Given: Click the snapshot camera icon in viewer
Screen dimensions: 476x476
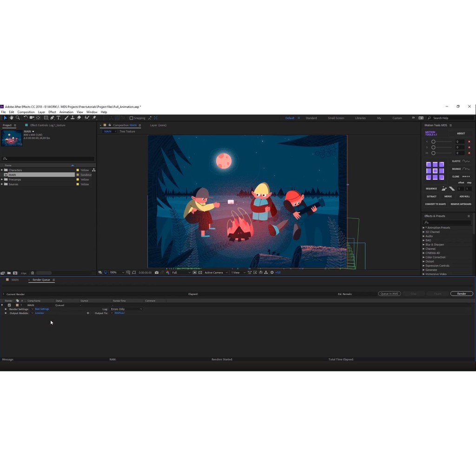Looking at the screenshot, I should coord(157,272).
